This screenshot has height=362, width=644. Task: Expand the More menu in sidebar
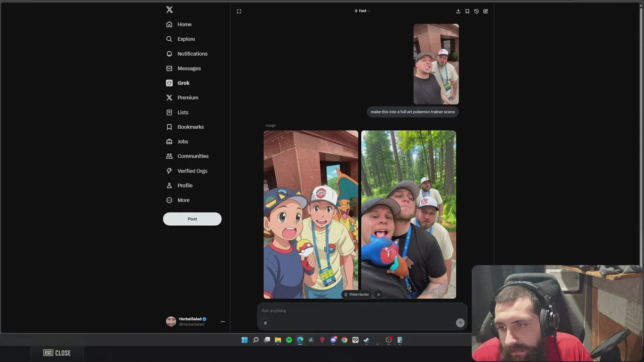pyautogui.click(x=178, y=200)
